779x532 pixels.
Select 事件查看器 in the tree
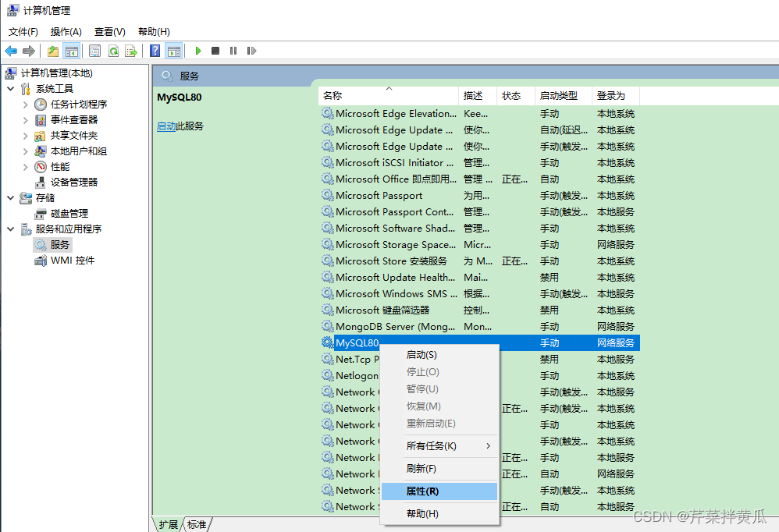click(74, 119)
